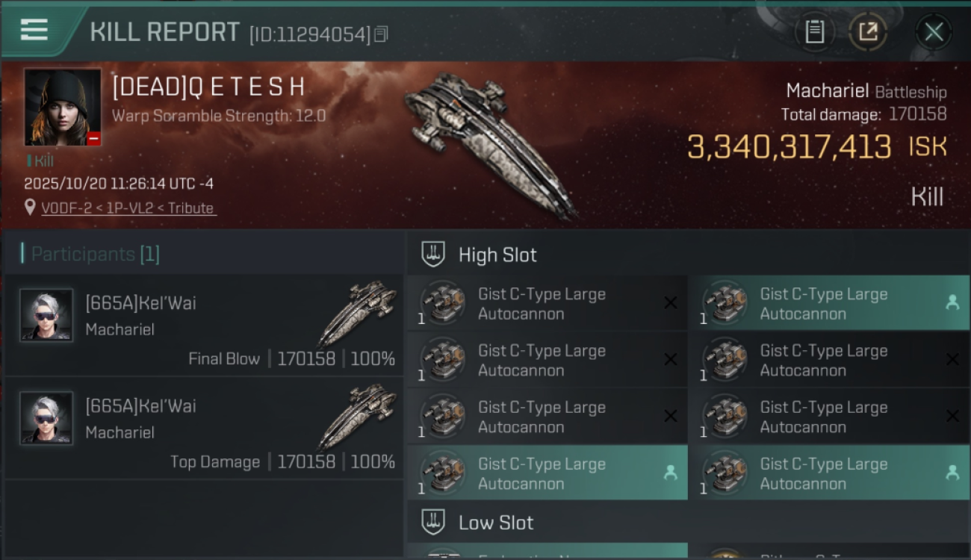The image size is (971, 560).
Task: View Q E T E S H victim portrait
Action: pos(63,108)
